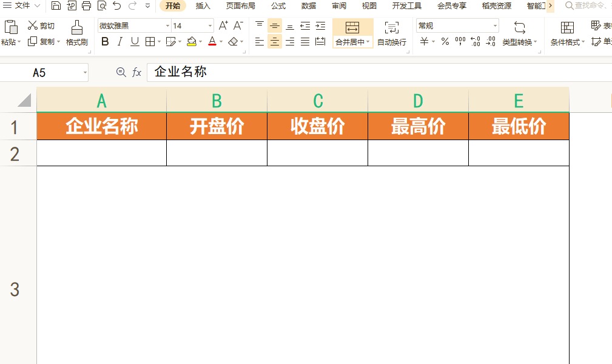Click the Justify alignment icon
This screenshot has height=364, width=612.
coord(305,41)
